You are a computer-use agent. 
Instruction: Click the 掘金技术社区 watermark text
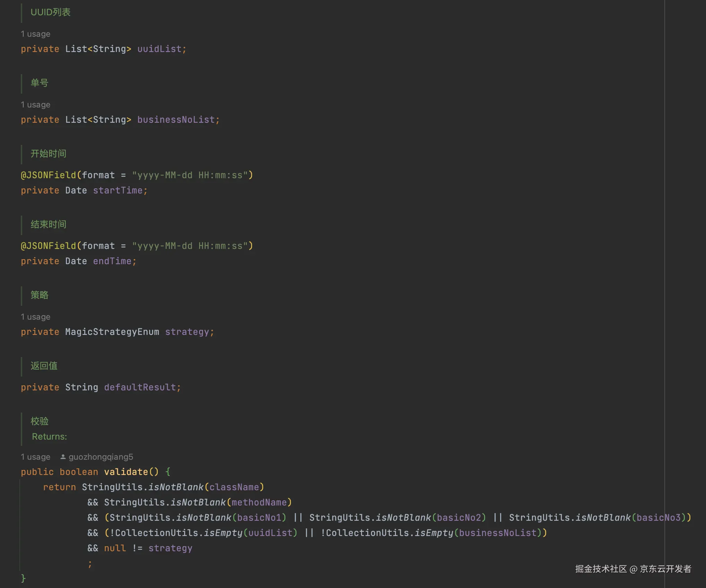click(x=601, y=569)
